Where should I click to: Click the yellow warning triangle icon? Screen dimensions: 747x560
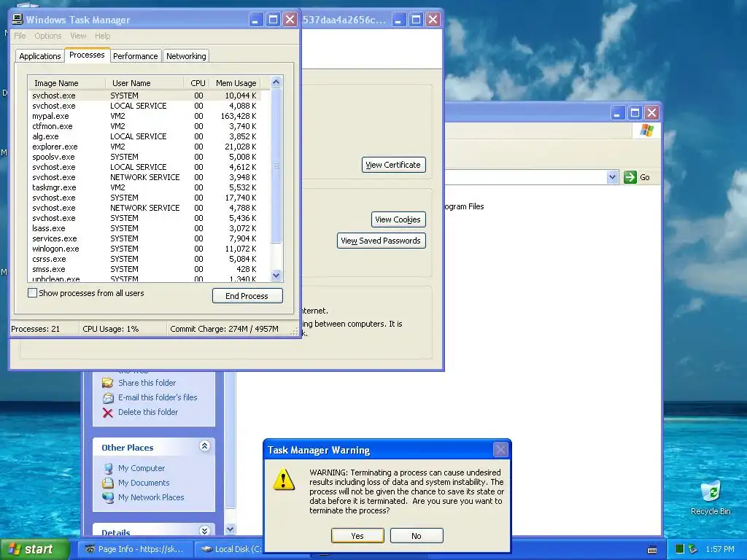[x=284, y=479]
